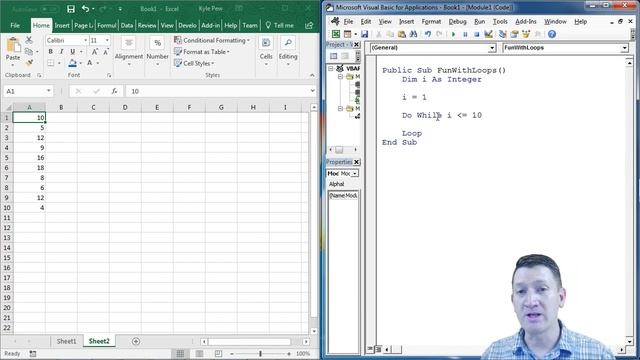Open the Alignment group dropdown
Viewport: 640px width, 360px height.
129,52
